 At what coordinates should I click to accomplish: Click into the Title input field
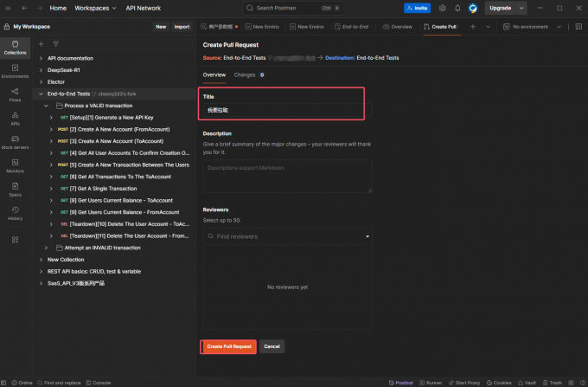[287, 110]
